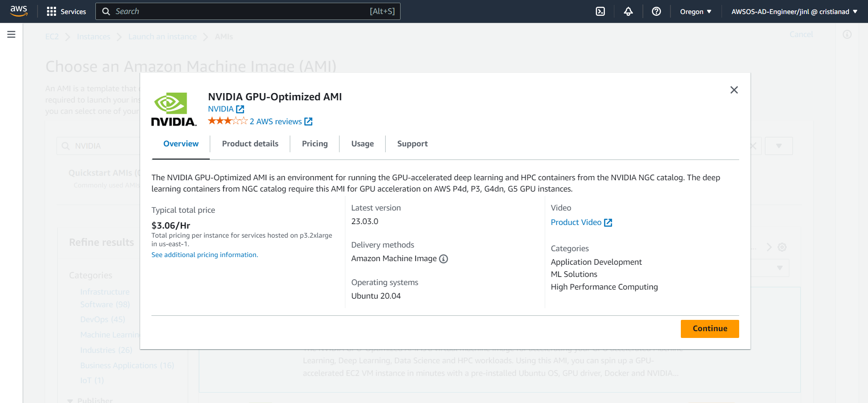Open the notifications bell
This screenshot has width=868, height=403.
(628, 11)
